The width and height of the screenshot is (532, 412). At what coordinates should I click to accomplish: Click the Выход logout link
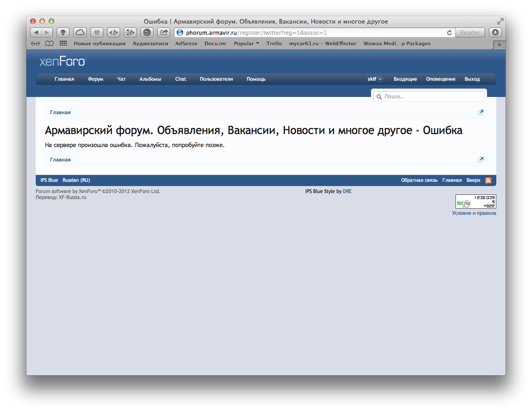(x=472, y=79)
